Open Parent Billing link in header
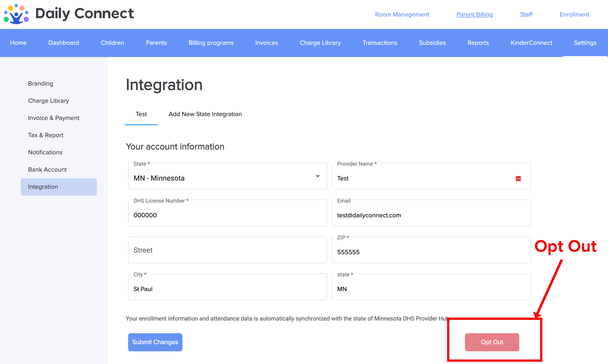This screenshot has height=364, width=608. pos(474,14)
